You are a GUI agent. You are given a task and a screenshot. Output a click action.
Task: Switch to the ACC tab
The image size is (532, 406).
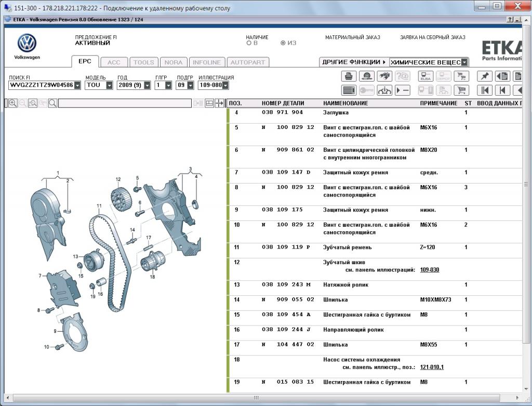(114, 62)
